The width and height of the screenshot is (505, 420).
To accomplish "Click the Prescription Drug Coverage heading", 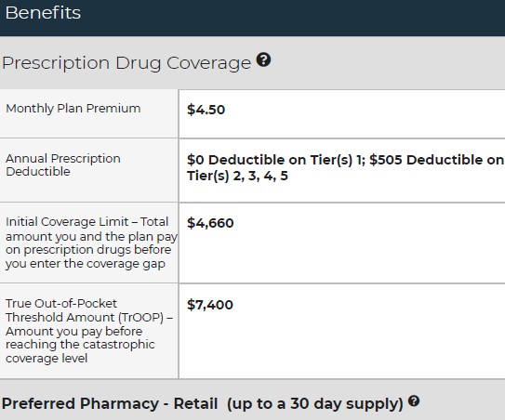I will 126,63.
